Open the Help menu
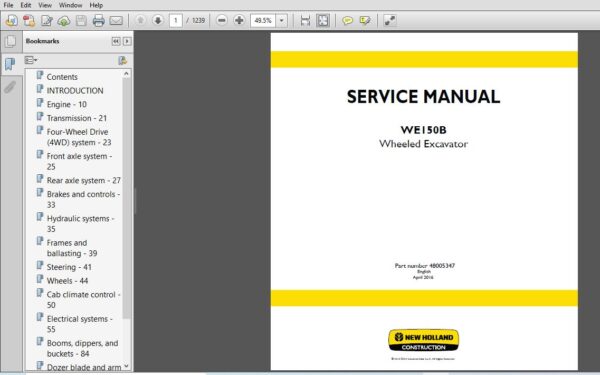The image size is (600, 375). coord(96,5)
